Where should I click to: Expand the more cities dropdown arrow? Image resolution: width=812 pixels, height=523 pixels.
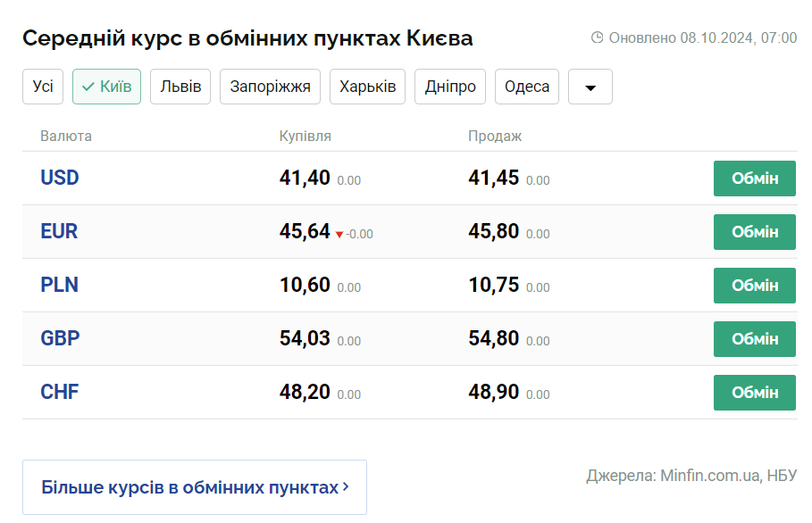click(590, 87)
